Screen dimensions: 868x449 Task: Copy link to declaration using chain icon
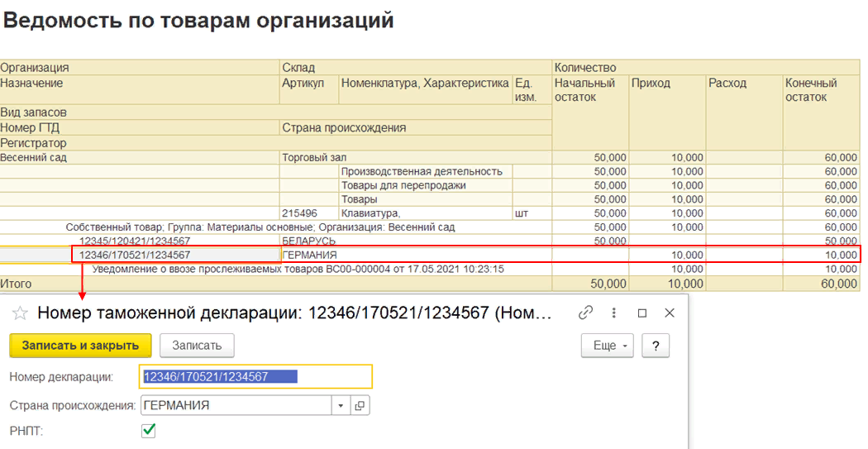pos(586,313)
